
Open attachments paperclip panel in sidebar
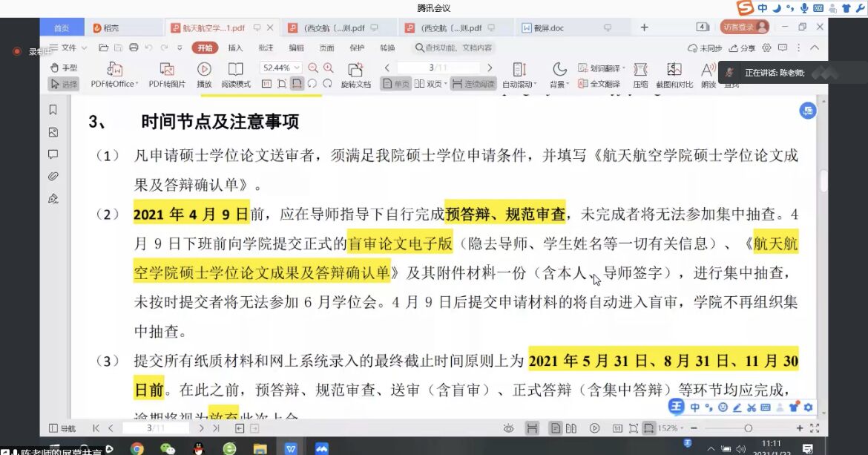[x=53, y=176]
